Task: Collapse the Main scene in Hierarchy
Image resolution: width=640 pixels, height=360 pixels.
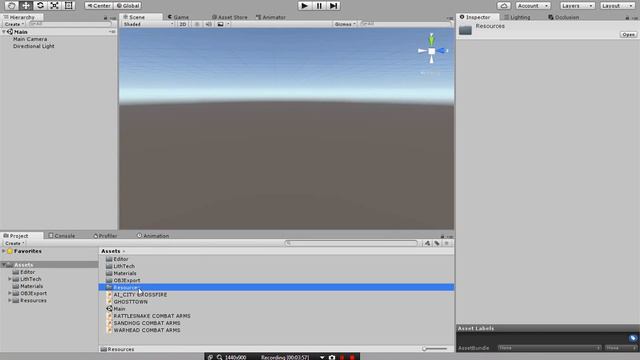Action: [4, 31]
